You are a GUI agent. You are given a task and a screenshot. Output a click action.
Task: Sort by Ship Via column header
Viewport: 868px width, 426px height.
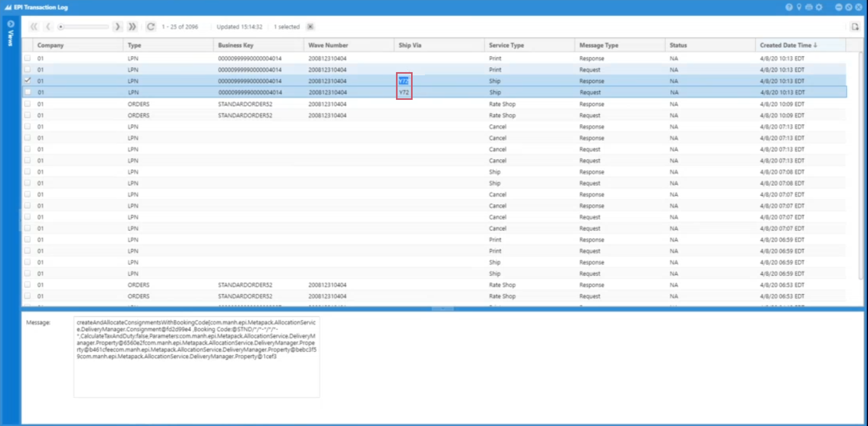pyautogui.click(x=439, y=45)
